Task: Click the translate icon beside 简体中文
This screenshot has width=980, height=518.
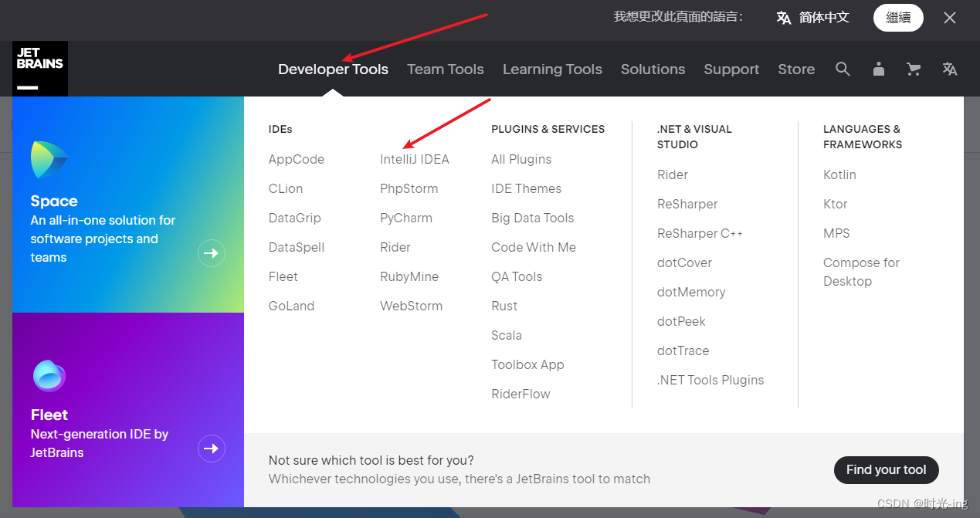Action: click(x=784, y=18)
